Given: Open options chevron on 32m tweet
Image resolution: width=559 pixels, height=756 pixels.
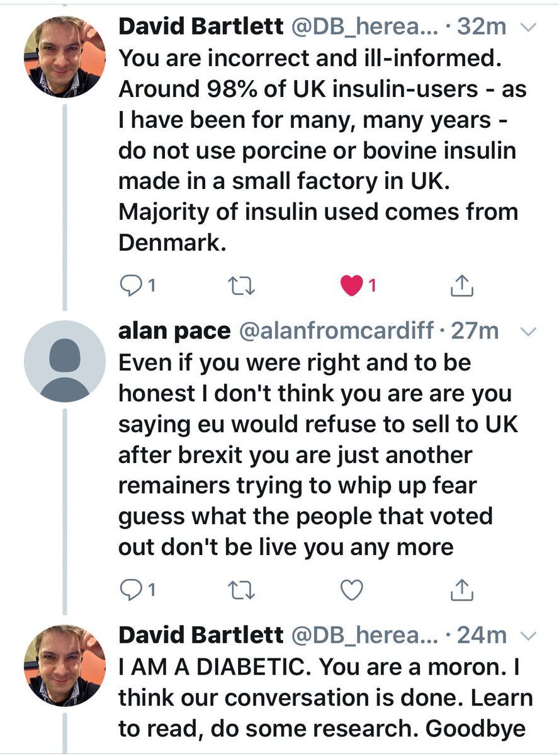Looking at the screenshot, I should click(529, 26).
